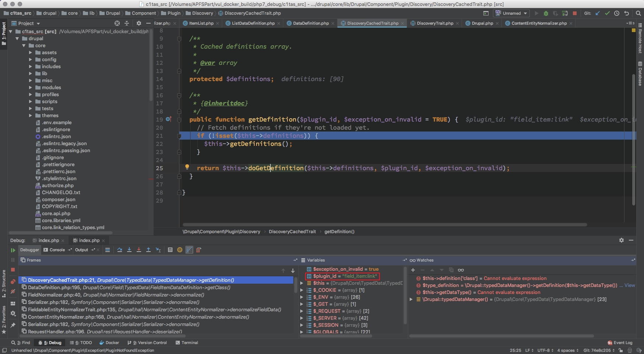
Task: Toggle Show Watches glasses icon
Action: coord(461,270)
